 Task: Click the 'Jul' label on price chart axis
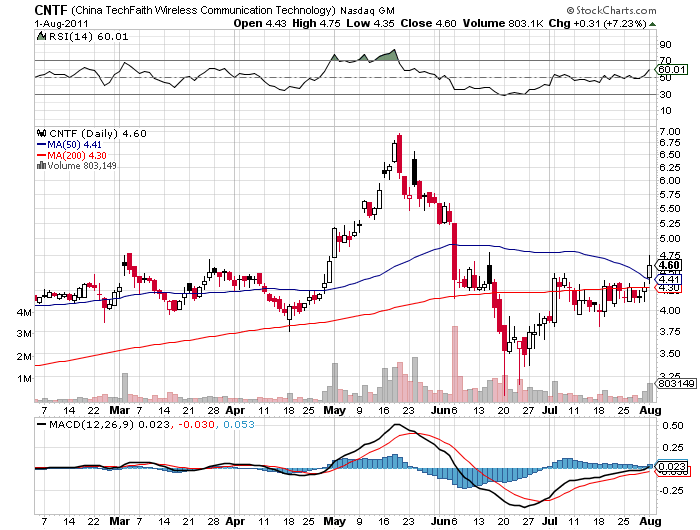[550, 410]
